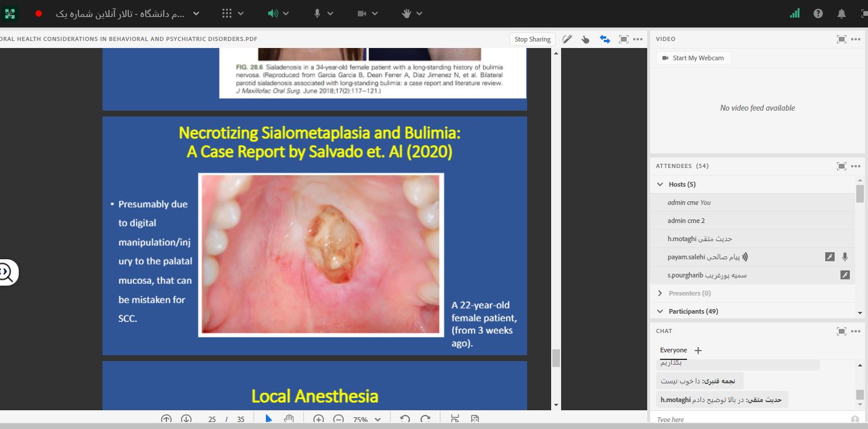Maximize the share pod to full screen

tap(623, 39)
